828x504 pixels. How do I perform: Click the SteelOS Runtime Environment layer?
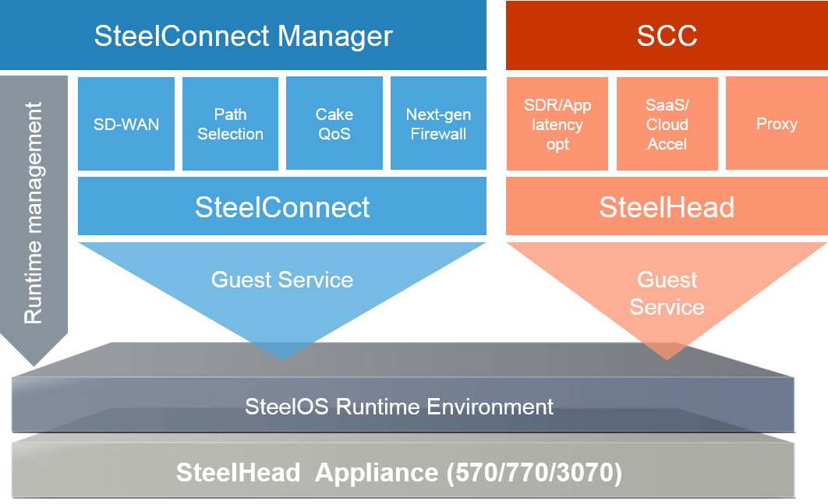pos(403,405)
